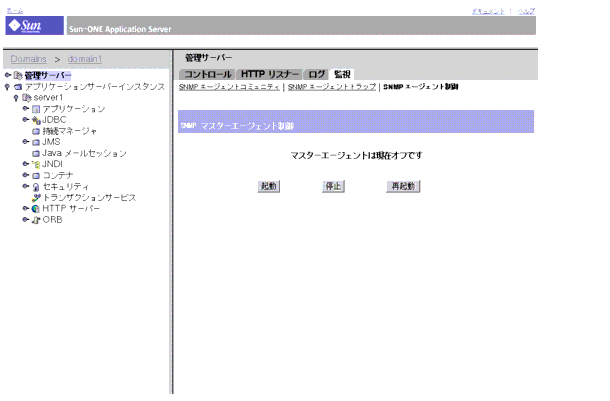Screen dimensions: 610x401
Task: Click the JDBC database icon
Action: (x=36, y=120)
